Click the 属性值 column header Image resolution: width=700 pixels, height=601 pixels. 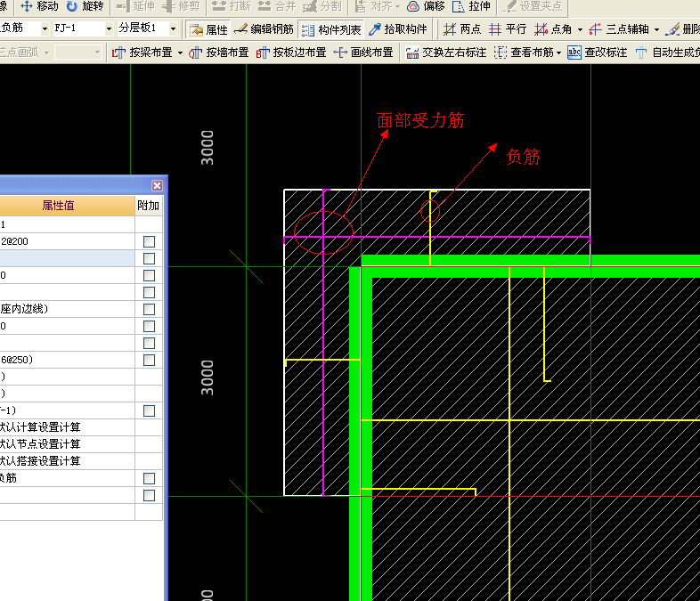pos(67,206)
